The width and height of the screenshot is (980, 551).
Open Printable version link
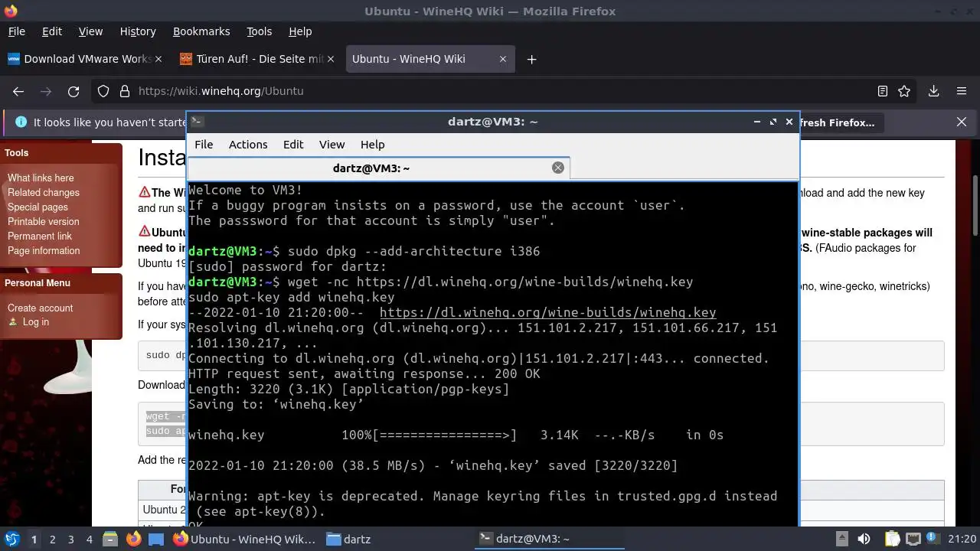click(44, 221)
